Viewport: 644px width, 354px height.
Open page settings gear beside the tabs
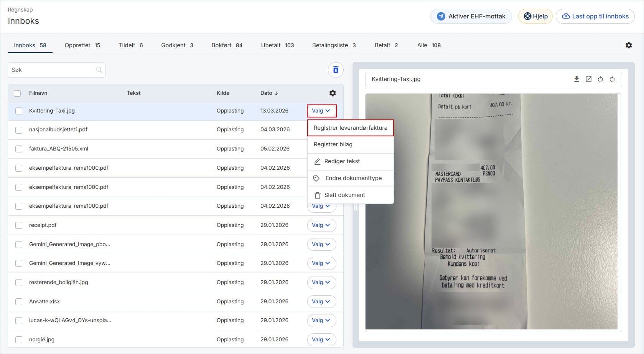pos(629,45)
